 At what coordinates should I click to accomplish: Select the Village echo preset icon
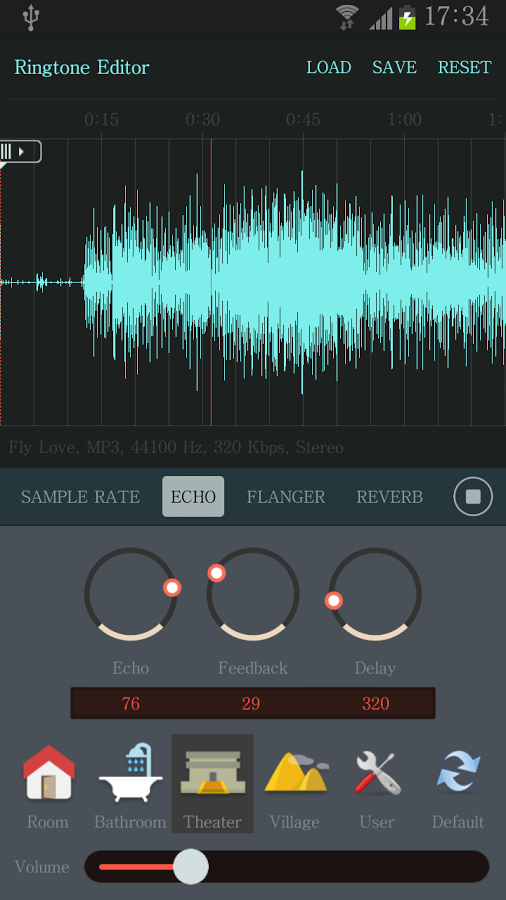point(297,772)
